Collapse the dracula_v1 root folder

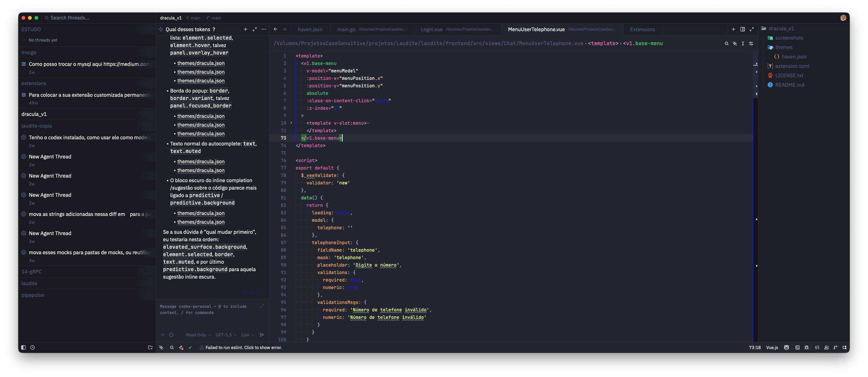778,28
